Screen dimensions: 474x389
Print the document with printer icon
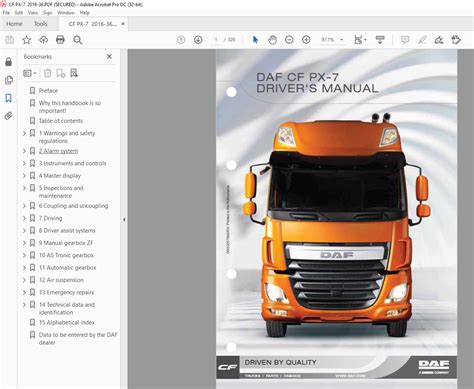point(60,40)
